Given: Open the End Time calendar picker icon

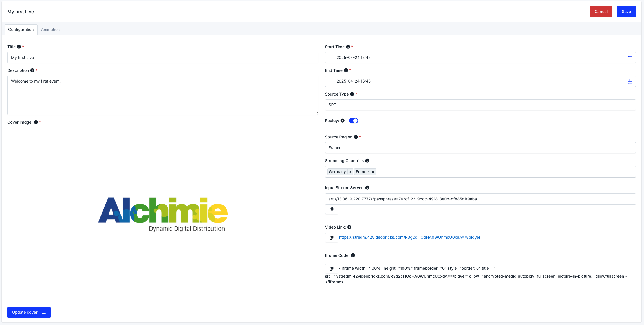Looking at the screenshot, I should (x=630, y=82).
